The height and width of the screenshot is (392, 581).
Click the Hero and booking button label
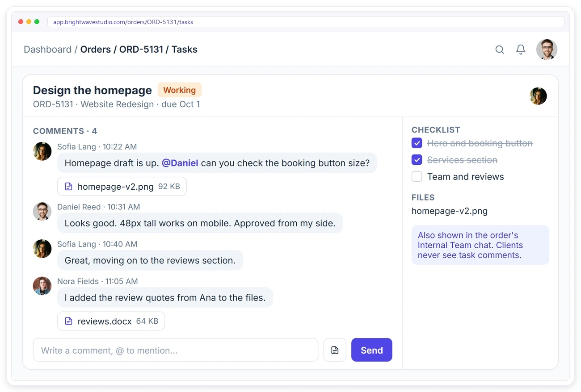(480, 143)
